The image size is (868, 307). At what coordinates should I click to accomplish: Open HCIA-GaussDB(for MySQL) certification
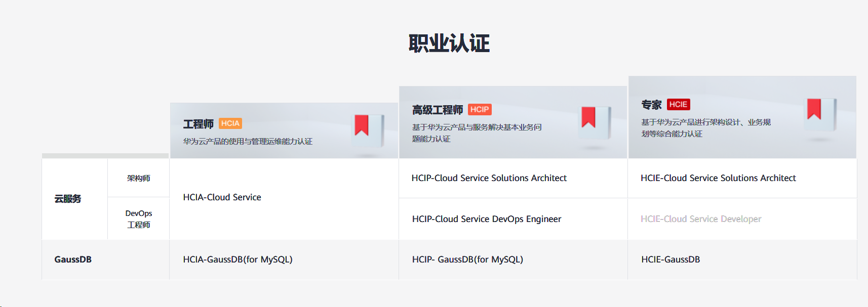tap(238, 259)
